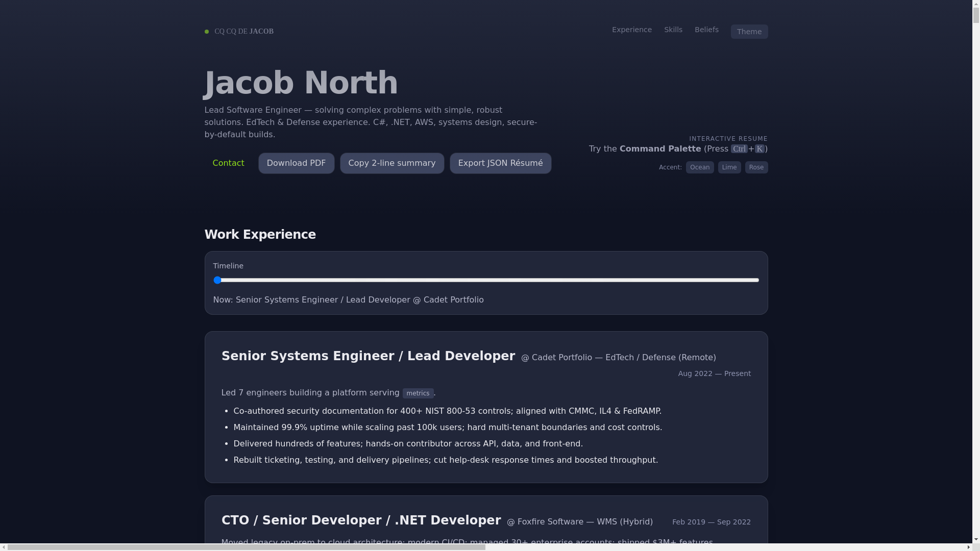Click the Timeline slider thumb
Image resolution: width=980 pixels, height=551 pixels.
point(217,280)
